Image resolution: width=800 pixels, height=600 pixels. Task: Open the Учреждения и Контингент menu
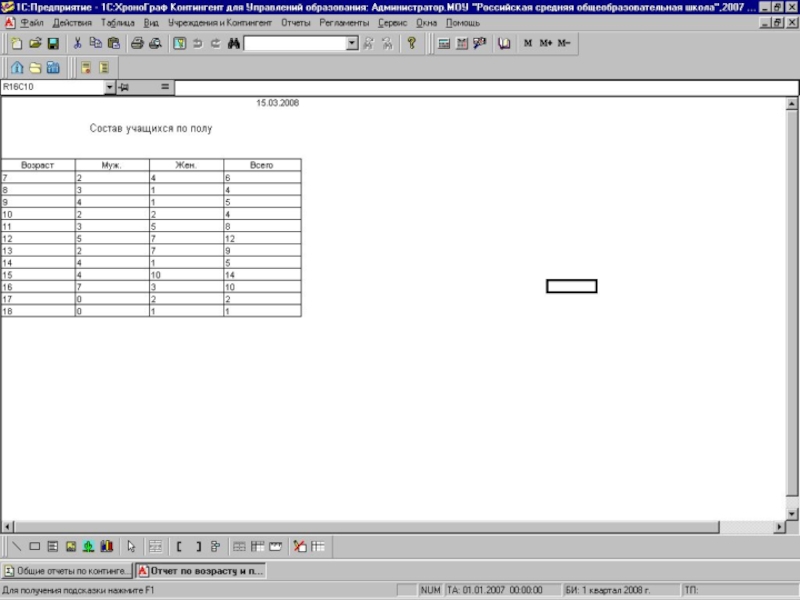[220, 23]
